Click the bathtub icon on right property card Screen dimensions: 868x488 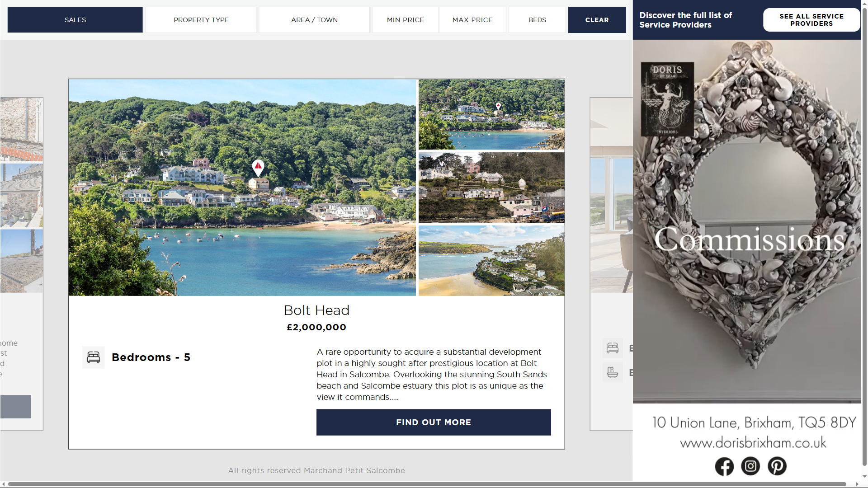(613, 373)
